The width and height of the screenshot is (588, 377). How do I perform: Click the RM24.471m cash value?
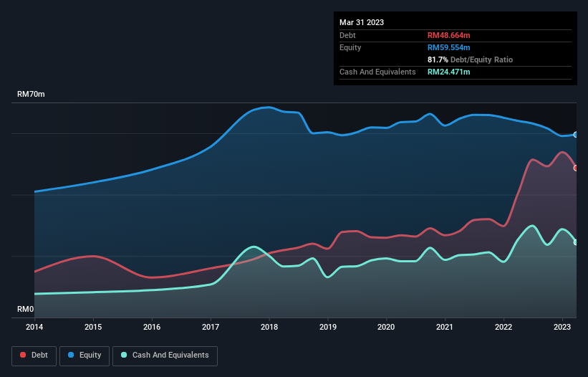448,72
